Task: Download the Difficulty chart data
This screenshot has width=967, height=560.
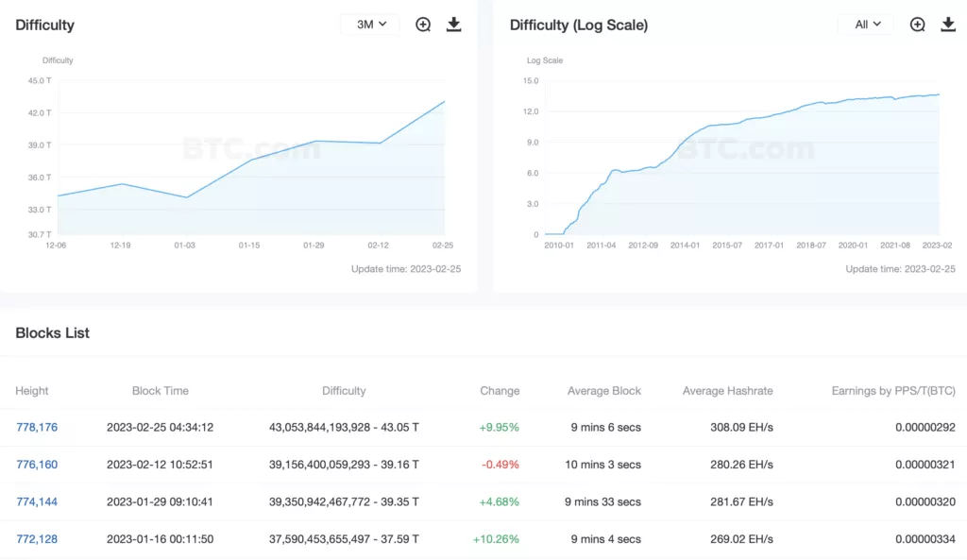Action: click(453, 25)
